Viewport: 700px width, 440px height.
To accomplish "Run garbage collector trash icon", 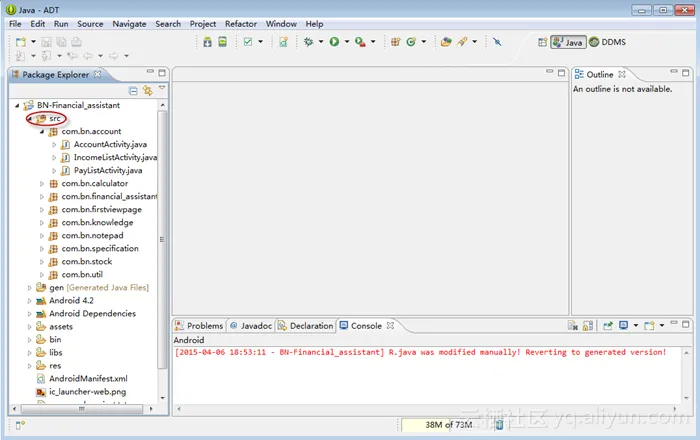I will click(x=499, y=424).
